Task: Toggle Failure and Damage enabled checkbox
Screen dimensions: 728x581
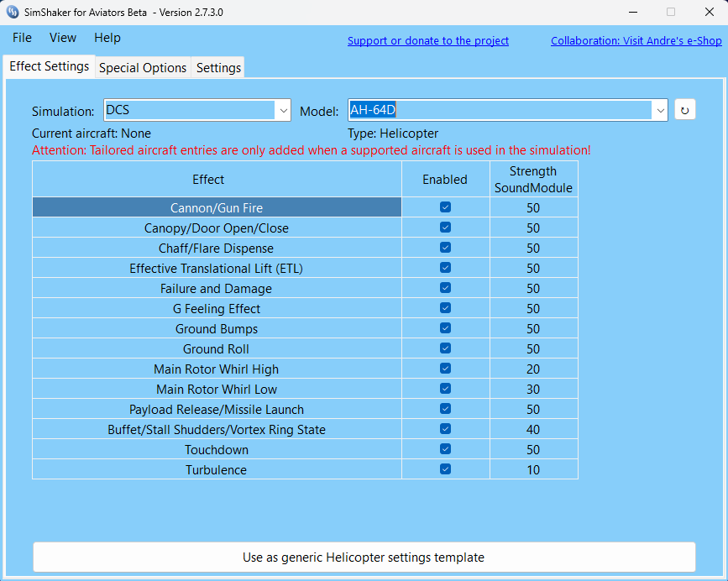Action: (x=445, y=288)
